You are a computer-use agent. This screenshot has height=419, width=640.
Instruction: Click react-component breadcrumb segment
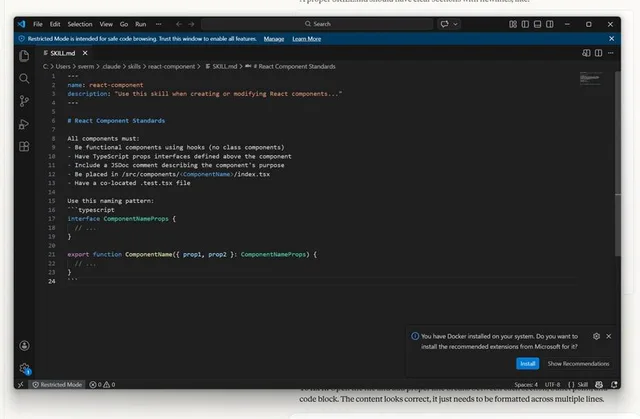pos(171,67)
